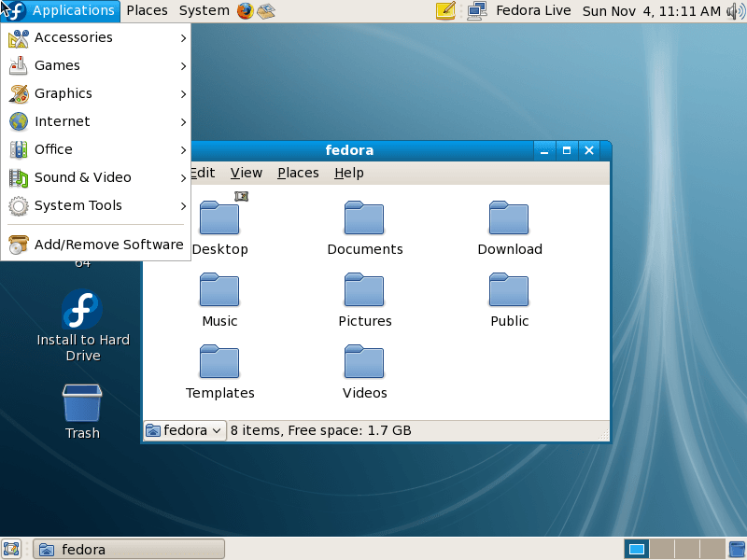Switch to the third workspace
Screen dimensions: 747x560
tap(686, 549)
